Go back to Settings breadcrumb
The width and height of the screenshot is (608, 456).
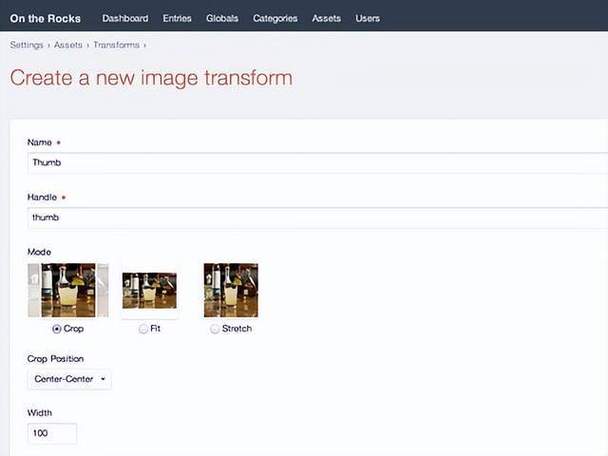point(27,45)
